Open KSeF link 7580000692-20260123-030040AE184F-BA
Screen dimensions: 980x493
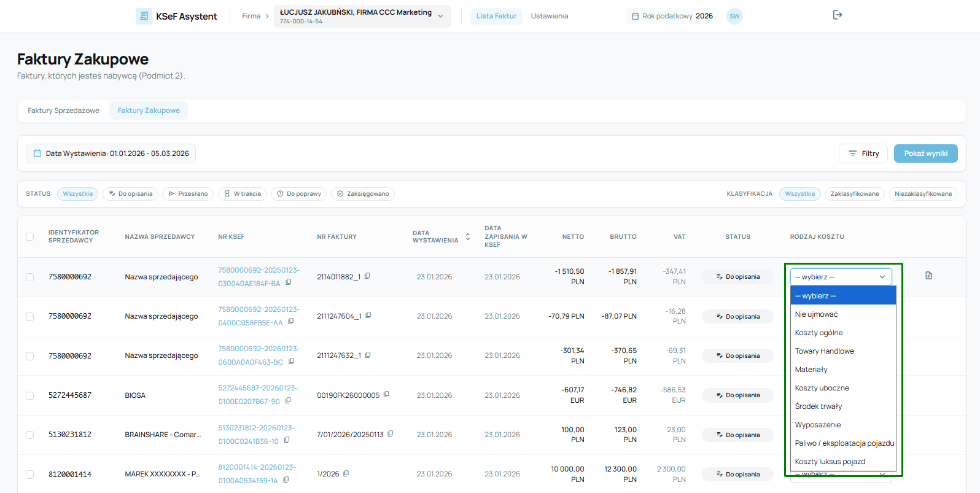pyautogui.click(x=259, y=277)
